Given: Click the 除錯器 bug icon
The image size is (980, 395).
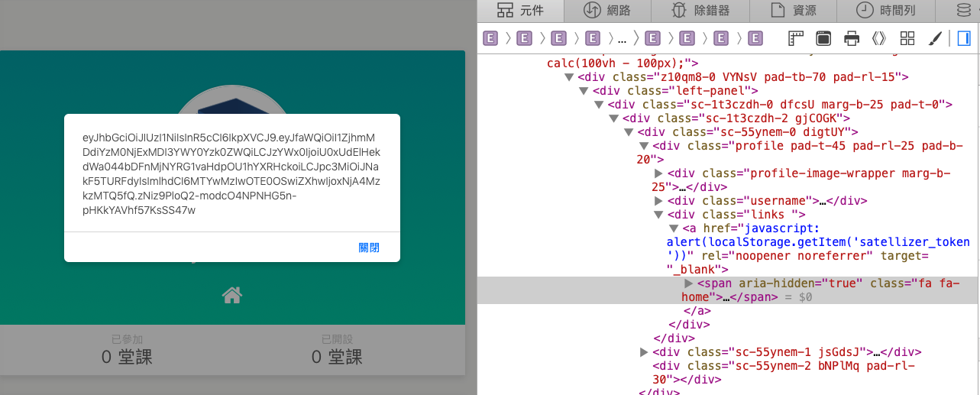Looking at the screenshot, I should [x=678, y=11].
